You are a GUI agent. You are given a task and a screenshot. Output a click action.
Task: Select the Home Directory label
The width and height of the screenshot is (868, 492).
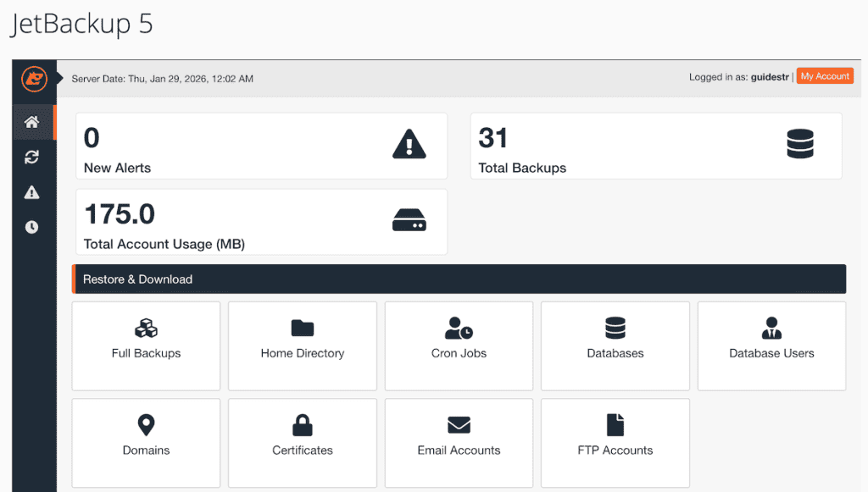[x=303, y=353]
